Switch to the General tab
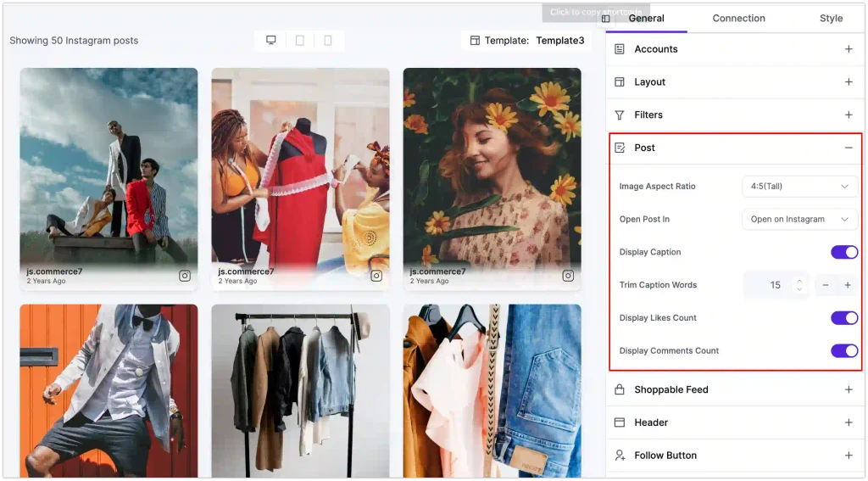 (x=646, y=19)
